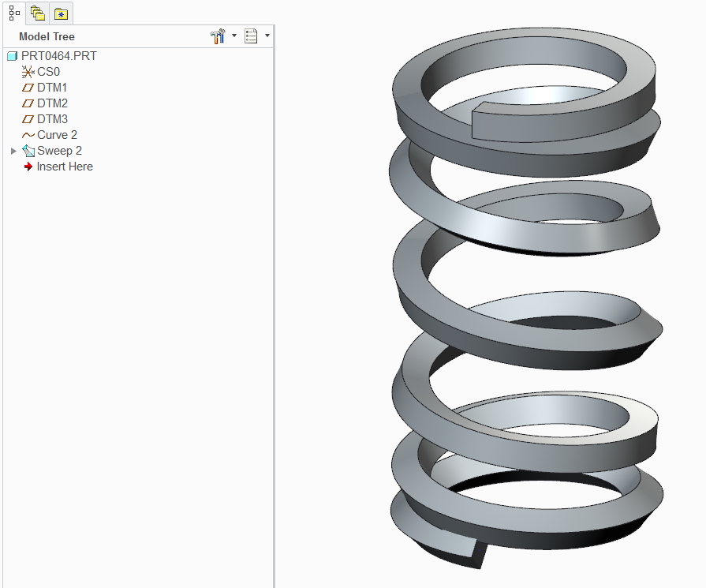Open the Favorites tab icon
Image resolution: width=706 pixels, height=588 pixels.
tap(61, 14)
